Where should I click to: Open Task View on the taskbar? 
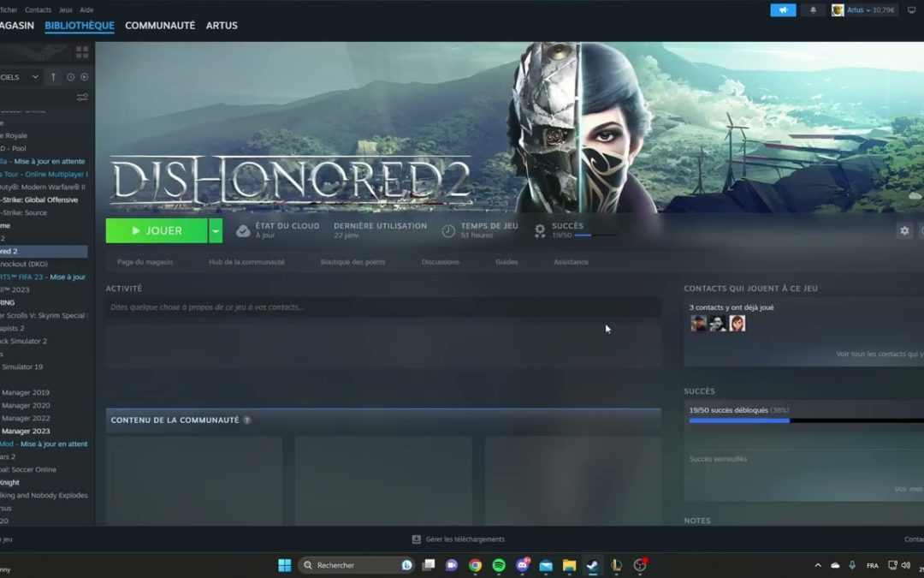pyautogui.click(x=429, y=565)
